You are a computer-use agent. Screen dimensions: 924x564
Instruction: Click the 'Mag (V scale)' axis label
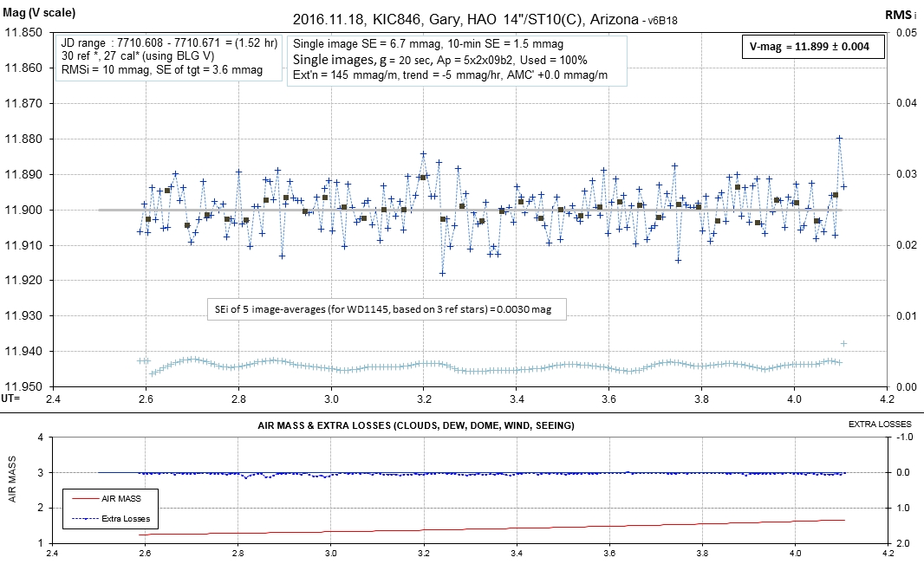pyautogui.click(x=39, y=12)
